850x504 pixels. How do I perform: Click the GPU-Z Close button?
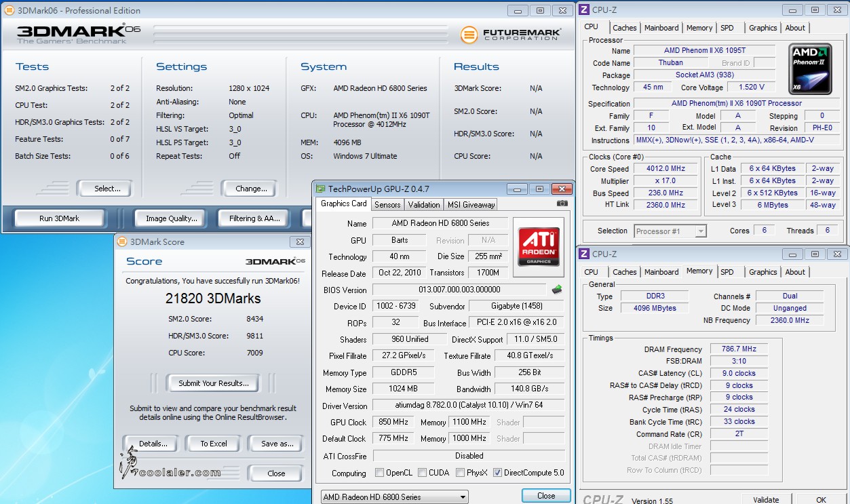click(x=546, y=496)
